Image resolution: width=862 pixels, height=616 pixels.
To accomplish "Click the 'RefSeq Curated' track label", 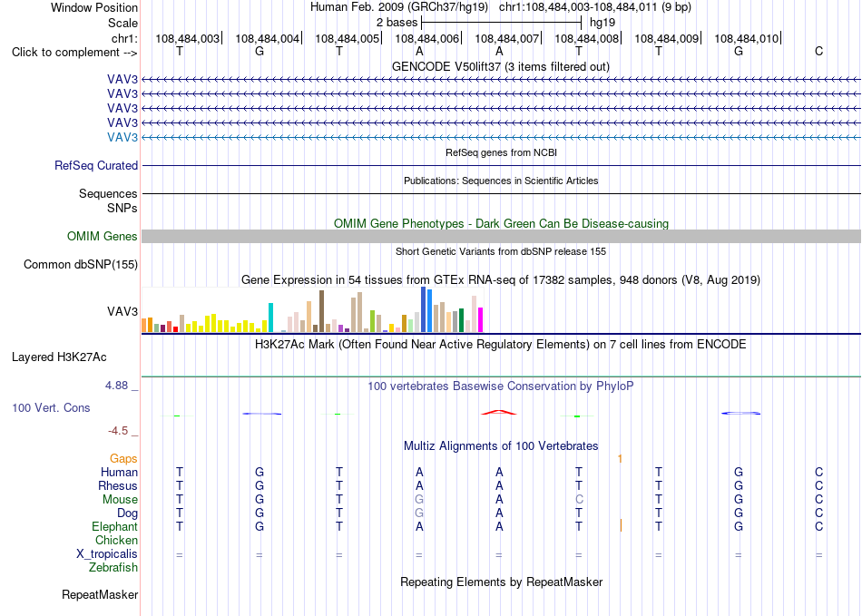I will pyautogui.click(x=96, y=165).
